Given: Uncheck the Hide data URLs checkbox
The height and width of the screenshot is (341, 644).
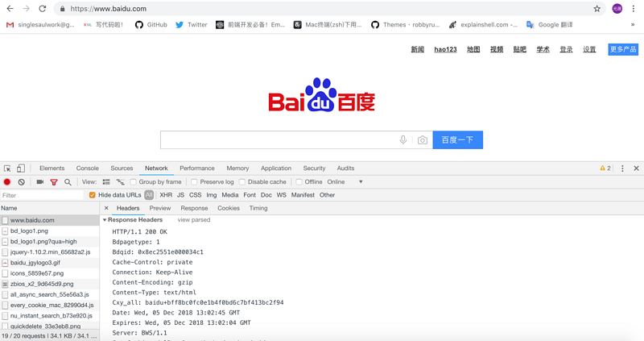Looking at the screenshot, I should (x=92, y=195).
